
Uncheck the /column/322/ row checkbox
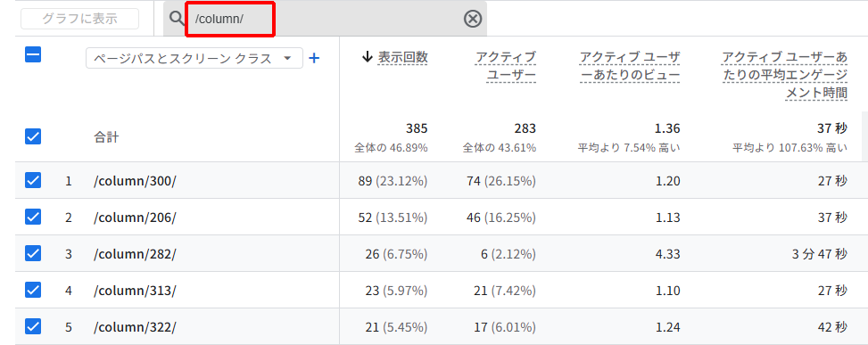click(x=33, y=327)
